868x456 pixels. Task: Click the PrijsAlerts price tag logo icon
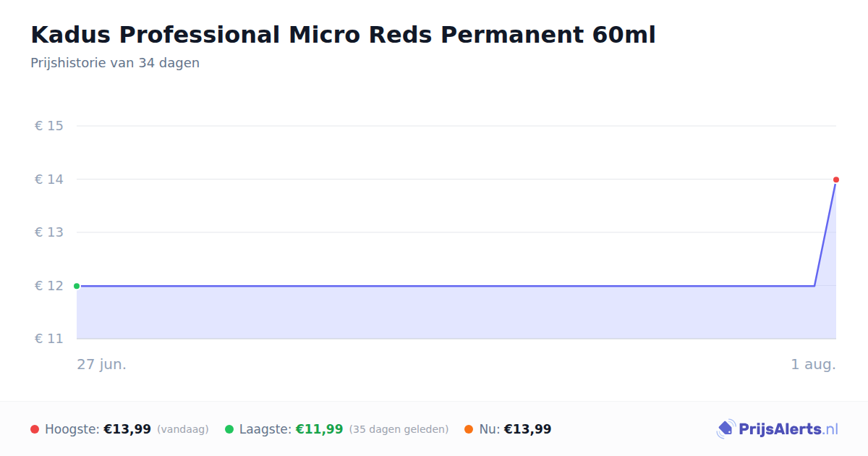click(x=726, y=429)
